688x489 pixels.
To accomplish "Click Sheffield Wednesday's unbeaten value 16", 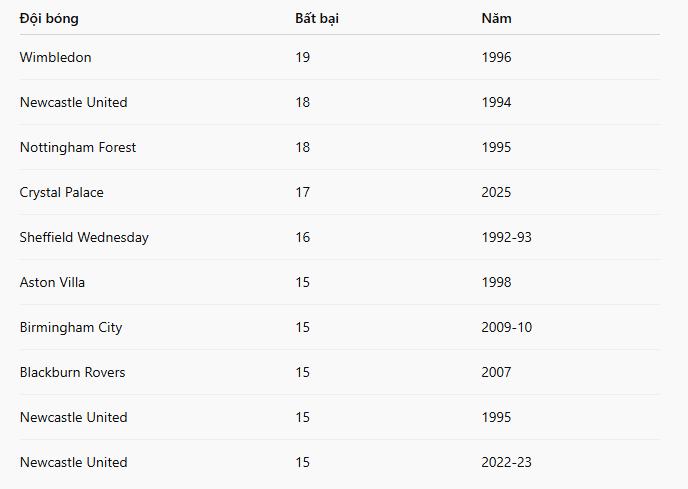I will tap(302, 237).
